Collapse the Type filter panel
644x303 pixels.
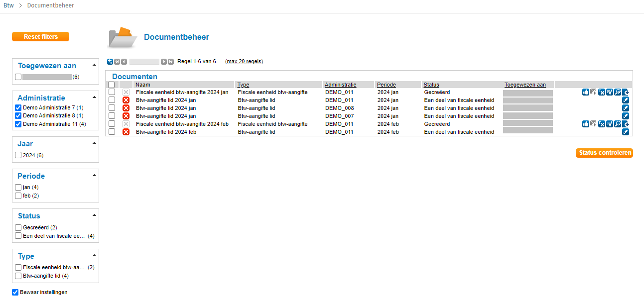tap(94, 256)
